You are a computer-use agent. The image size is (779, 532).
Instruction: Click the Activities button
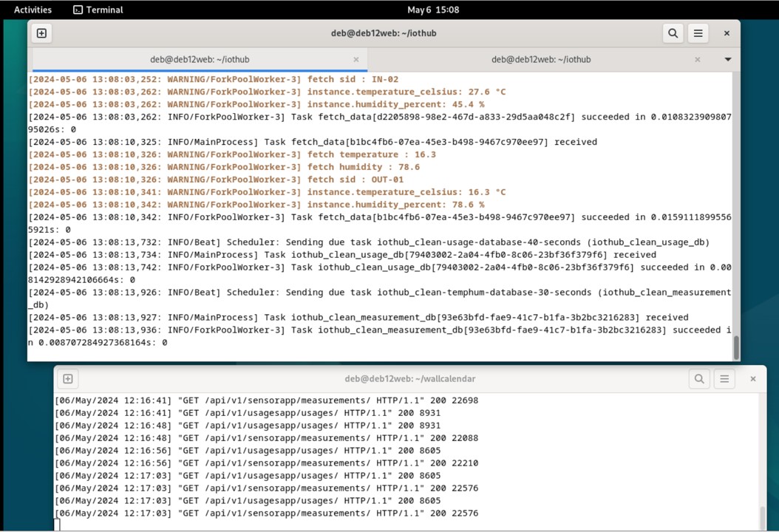33,10
